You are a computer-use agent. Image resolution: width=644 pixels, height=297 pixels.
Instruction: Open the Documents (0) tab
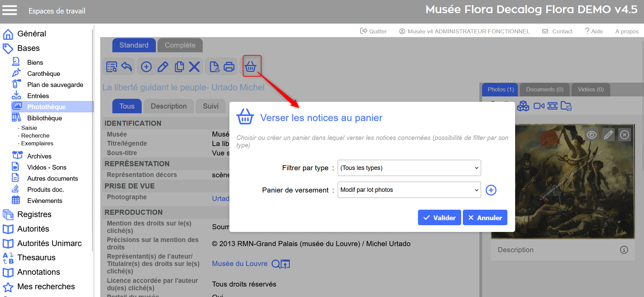point(544,89)
